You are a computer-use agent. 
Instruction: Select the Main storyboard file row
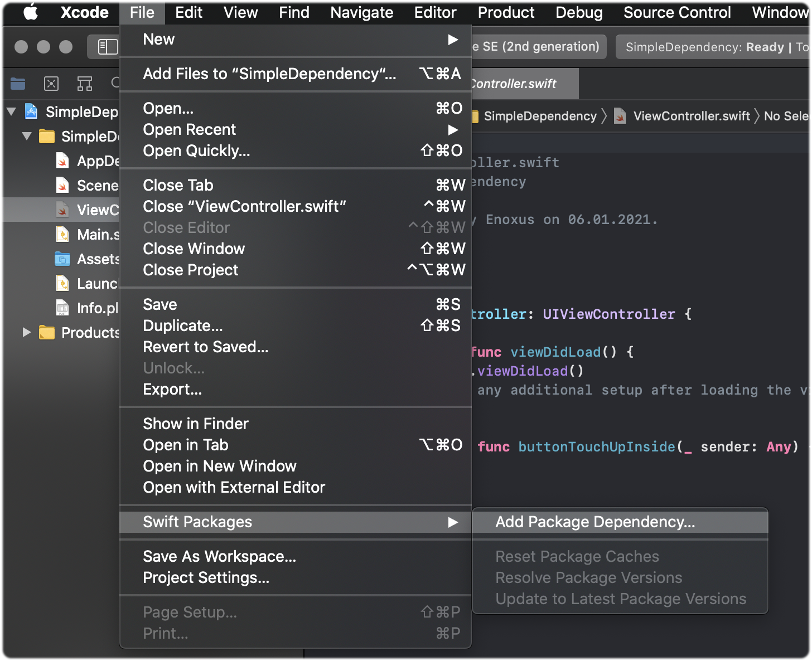coord(61,234)
